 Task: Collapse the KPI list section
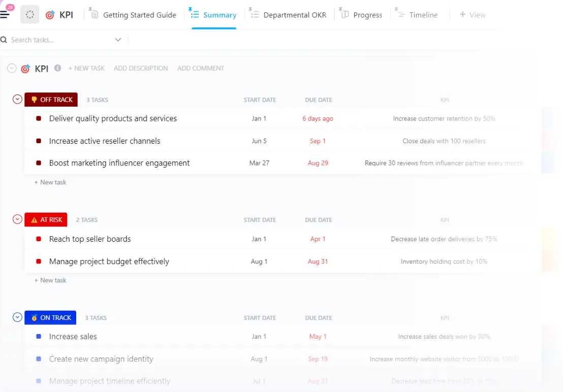(x=12, y=68)
